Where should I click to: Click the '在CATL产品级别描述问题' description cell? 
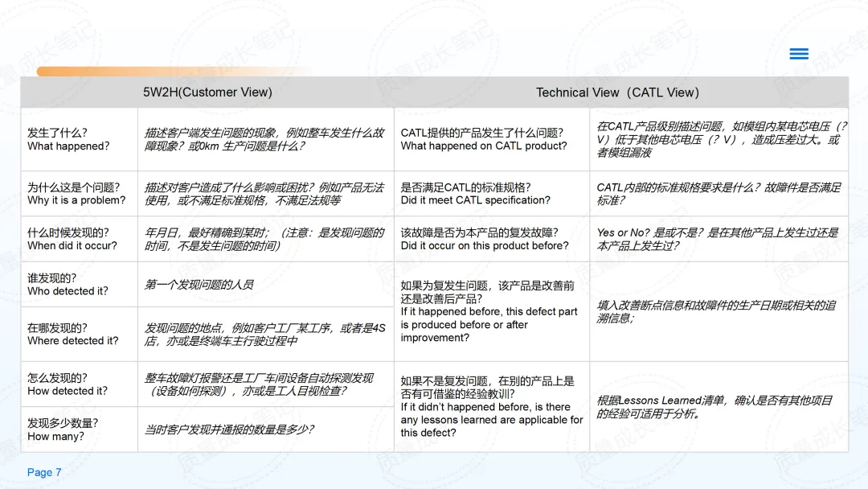tap(719, 140)
